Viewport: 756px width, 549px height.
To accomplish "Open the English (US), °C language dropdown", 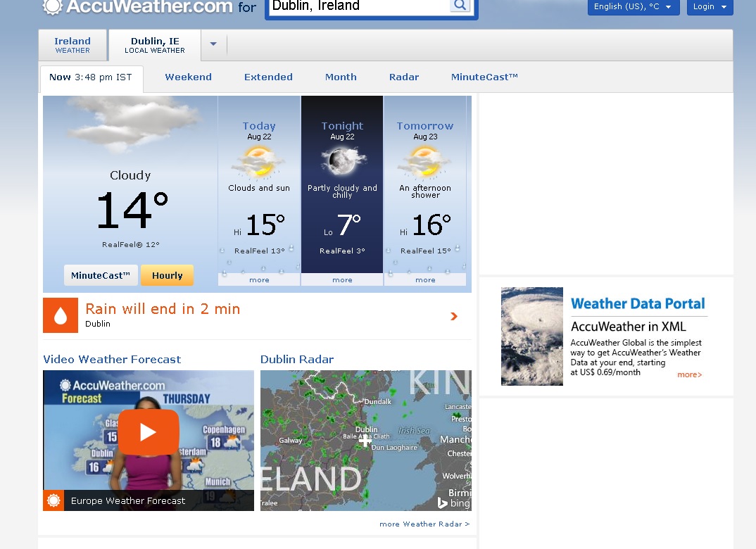I will tap(634, 7).
